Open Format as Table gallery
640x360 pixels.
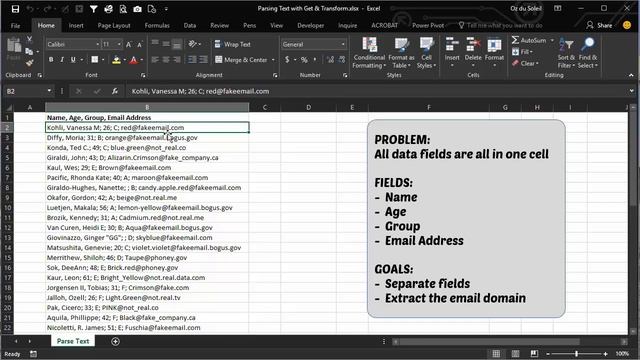(401, 53)
